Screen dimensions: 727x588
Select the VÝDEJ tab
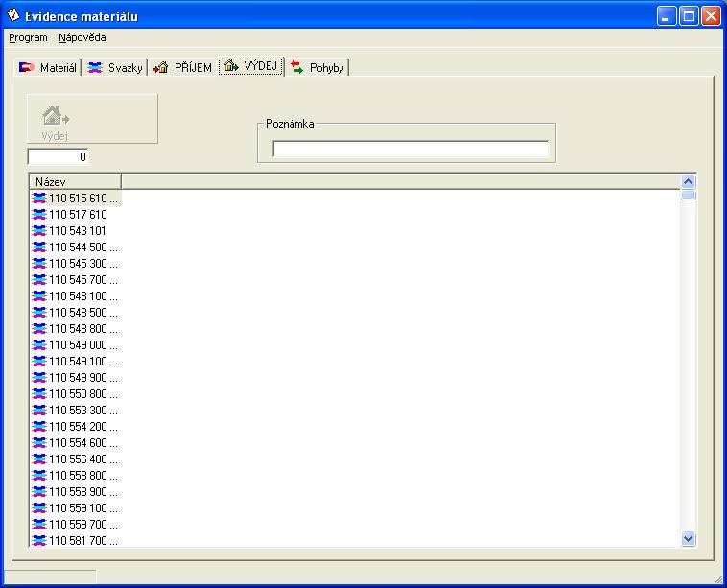[251, 66]
